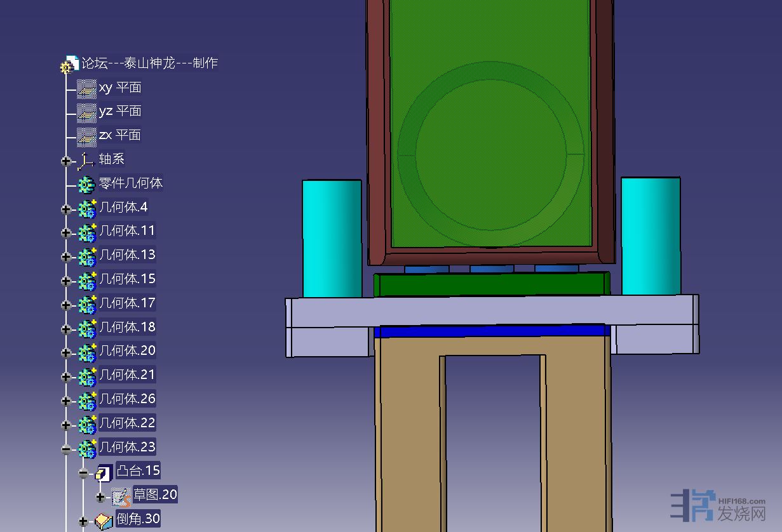Select the left cyan cylinder in the model
Image resolution: width=782 pixels, height=532 pixels.
[x=332, y=238]
